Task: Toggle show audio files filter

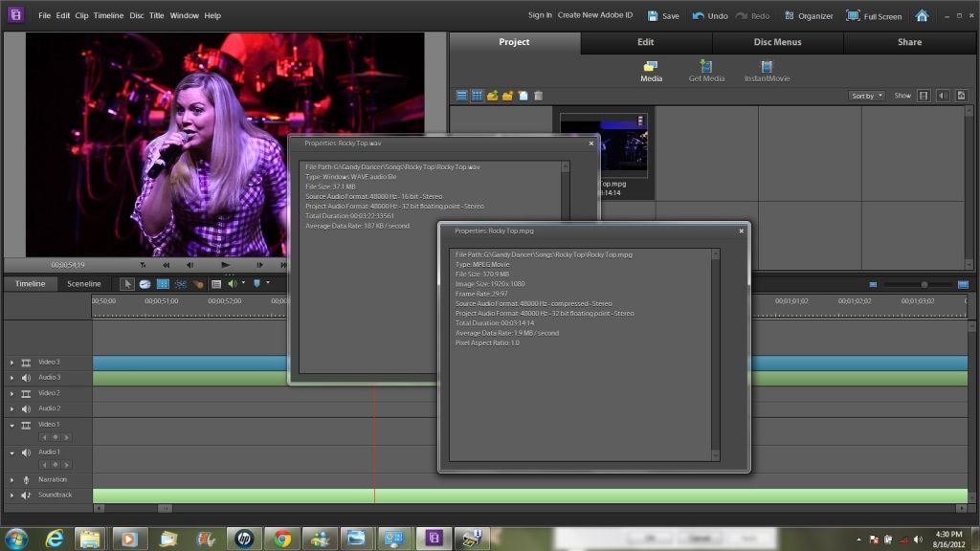Action: [x=943, y=96]
